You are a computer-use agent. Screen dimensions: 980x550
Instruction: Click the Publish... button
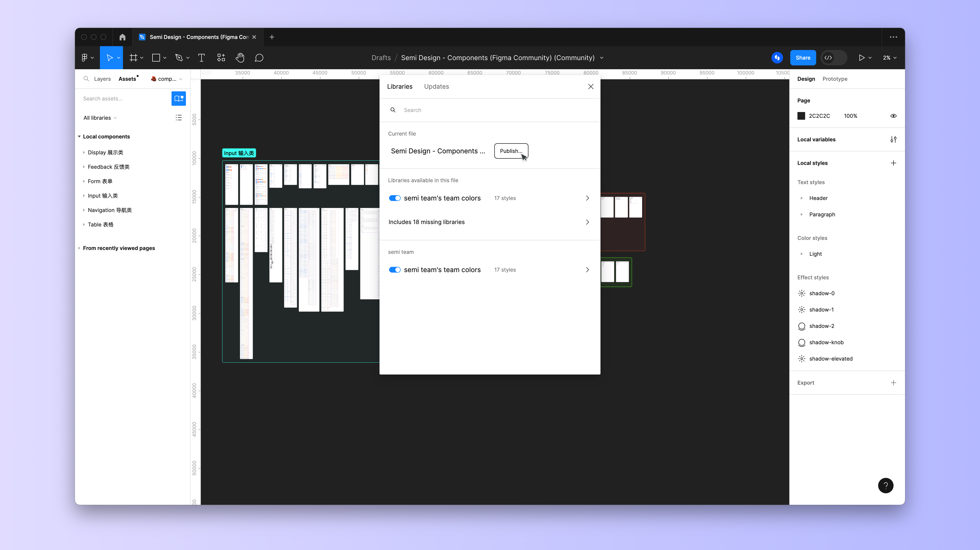point(511,151)
